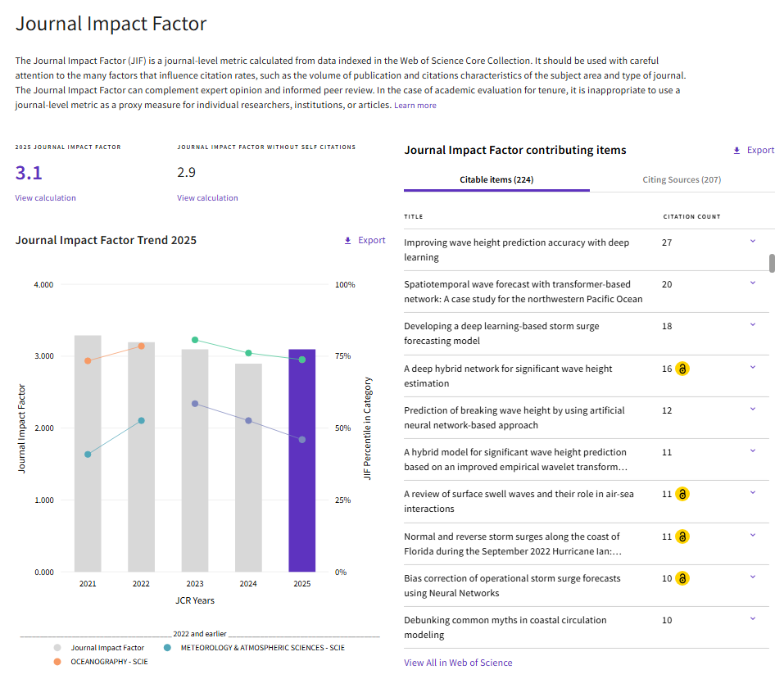The image size is (784, 679).
Task: Click open access badge on Hurricane Ian row
Action: (682, 536)
